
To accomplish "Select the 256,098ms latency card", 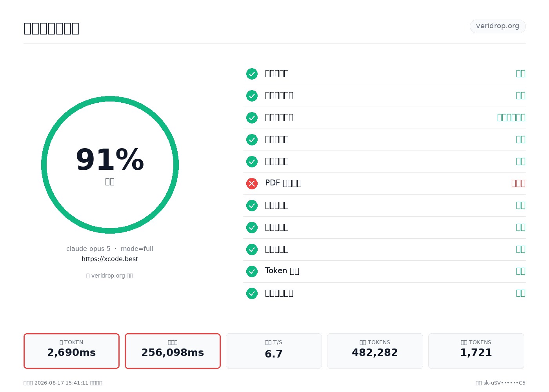I will click(173, 351).
